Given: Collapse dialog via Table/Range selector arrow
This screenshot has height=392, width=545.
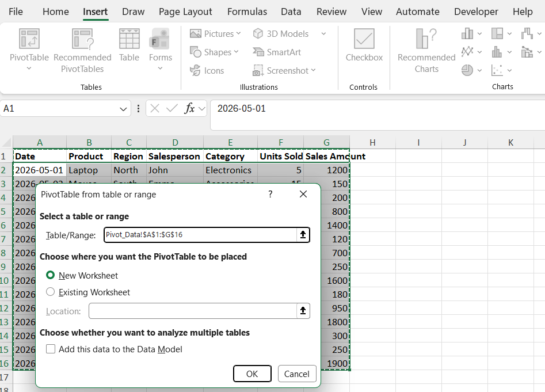Looking at the screenshot, I should 303,235.
